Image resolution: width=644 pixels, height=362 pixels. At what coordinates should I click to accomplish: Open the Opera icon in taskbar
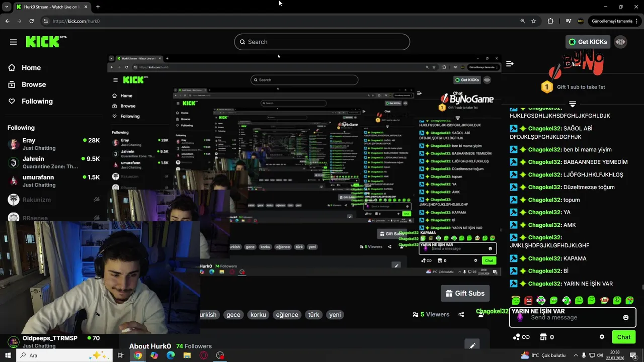point(204,355)
